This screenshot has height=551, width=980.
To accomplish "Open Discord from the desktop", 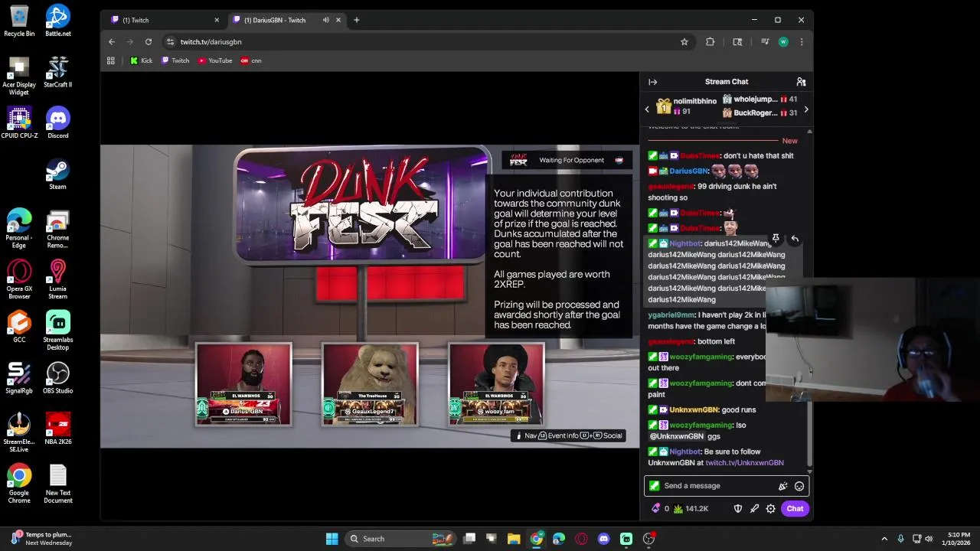I will click(58, 122).
